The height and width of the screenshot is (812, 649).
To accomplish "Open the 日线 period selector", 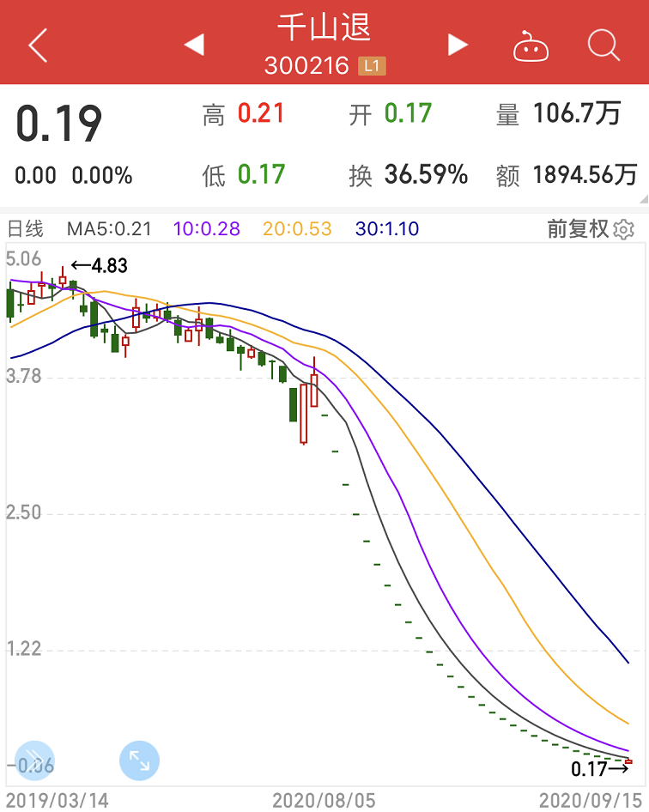I will (x=26, y=229).
